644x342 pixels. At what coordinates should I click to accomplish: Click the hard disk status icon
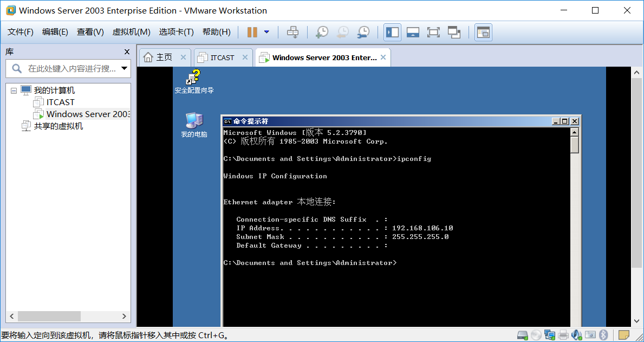(x=523, y=335)
